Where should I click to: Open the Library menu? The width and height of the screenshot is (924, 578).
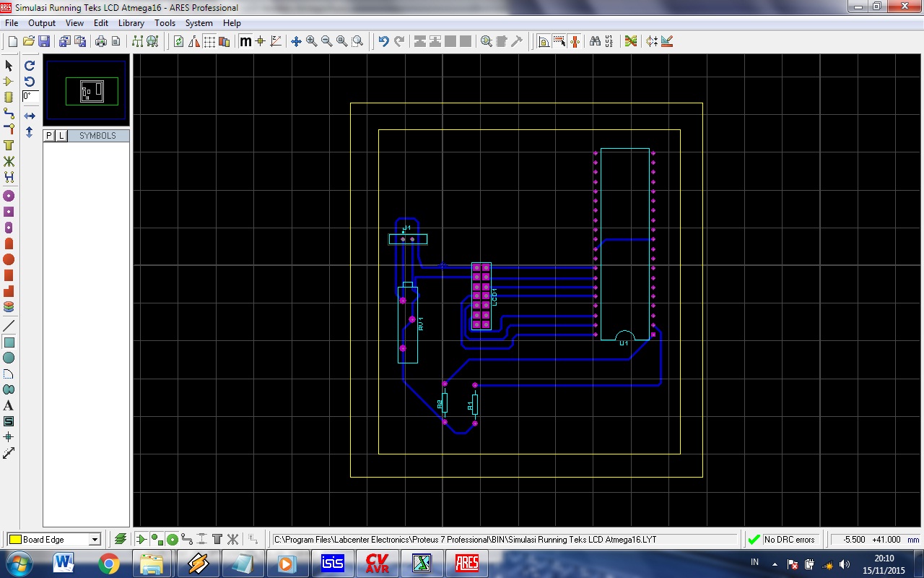pos(131,22)
